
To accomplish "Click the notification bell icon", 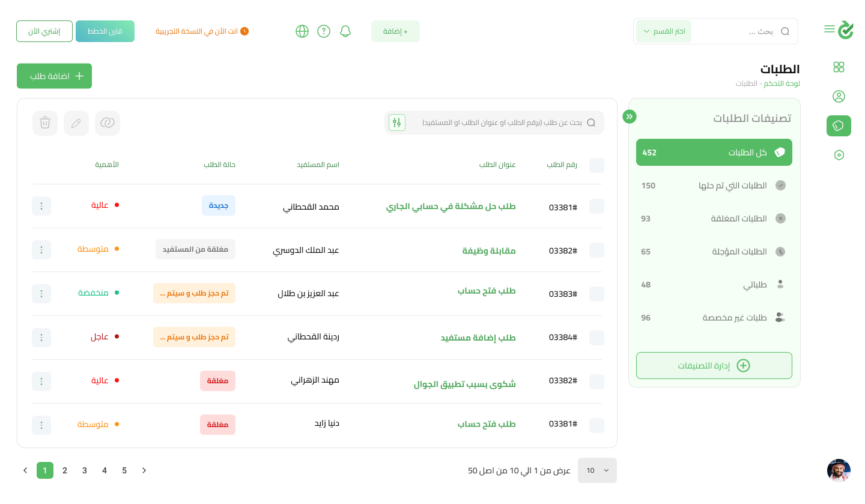I will click(x=345, y=31).
